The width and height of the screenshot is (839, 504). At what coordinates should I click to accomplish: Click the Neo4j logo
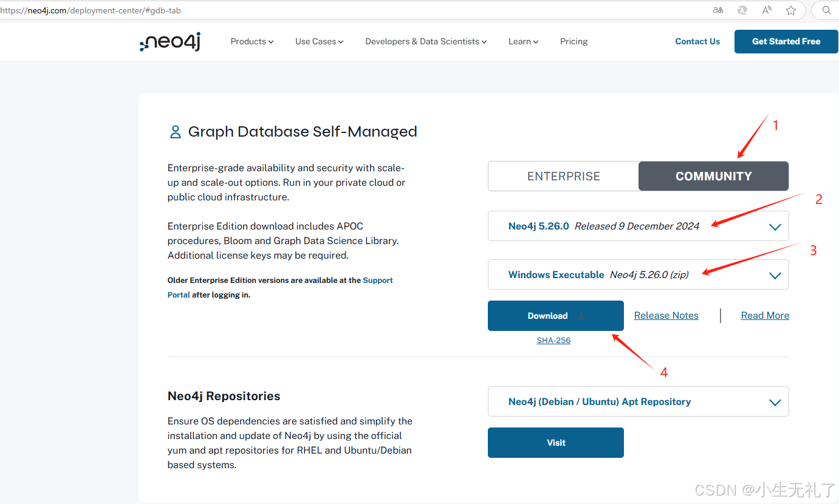pos(170,42)
